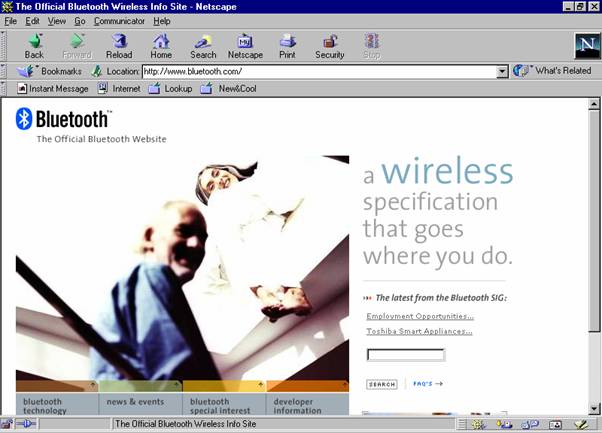Open the bluetooth special interest section
The image size is (602, 433).
tap(224, 404)
